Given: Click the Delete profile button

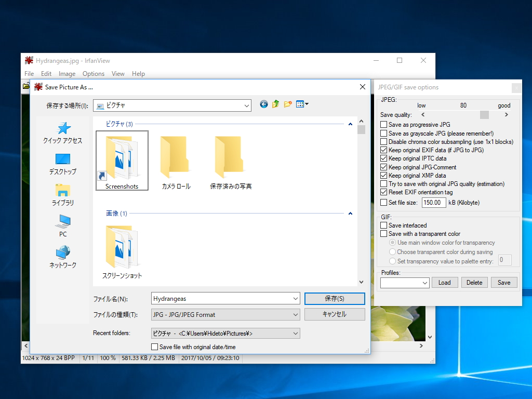Looking at the screenshot, I should click(474, 283).
